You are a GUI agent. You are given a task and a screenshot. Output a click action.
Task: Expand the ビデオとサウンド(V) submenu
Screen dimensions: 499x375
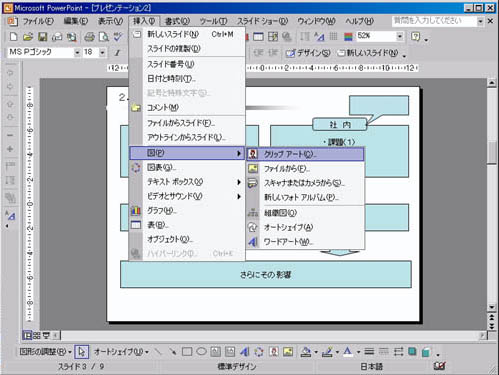click(187, 196)
